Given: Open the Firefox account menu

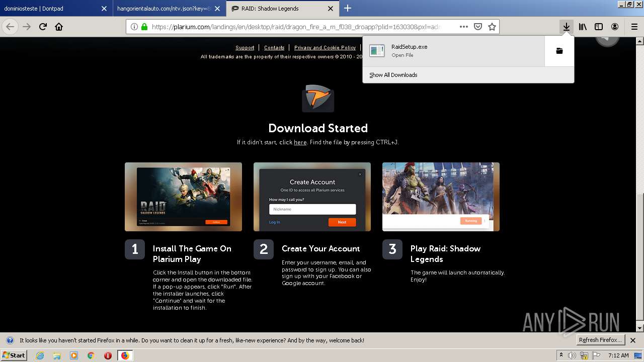Looking at the screenshot, I should pos(615,27).
